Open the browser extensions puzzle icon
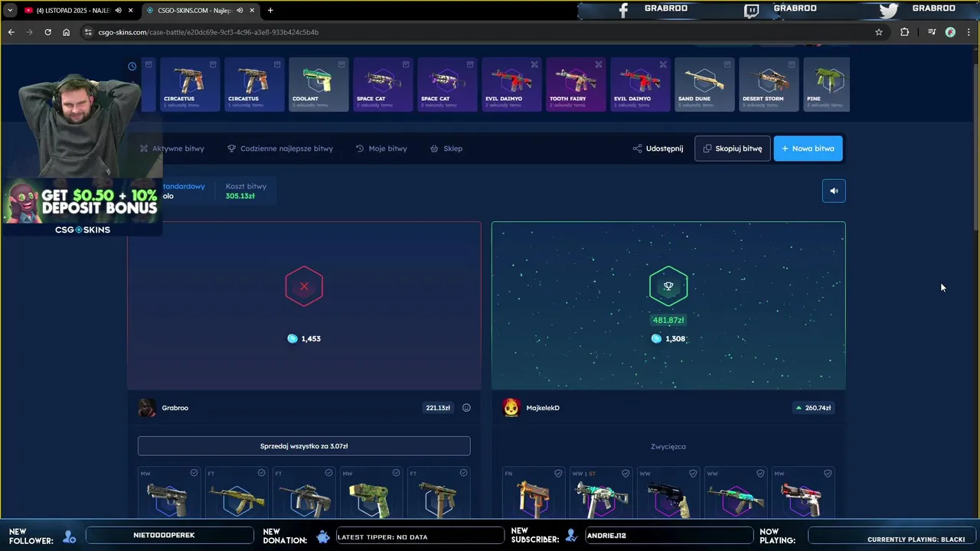 click(x=905, y=32)
